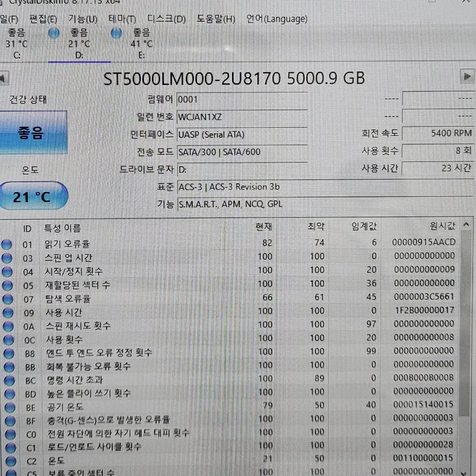Image resolution: width=476 pixels, height=476 pixels.
Task: Click the status icon for 07 탐색 오류율
Action: coord(8,299)
